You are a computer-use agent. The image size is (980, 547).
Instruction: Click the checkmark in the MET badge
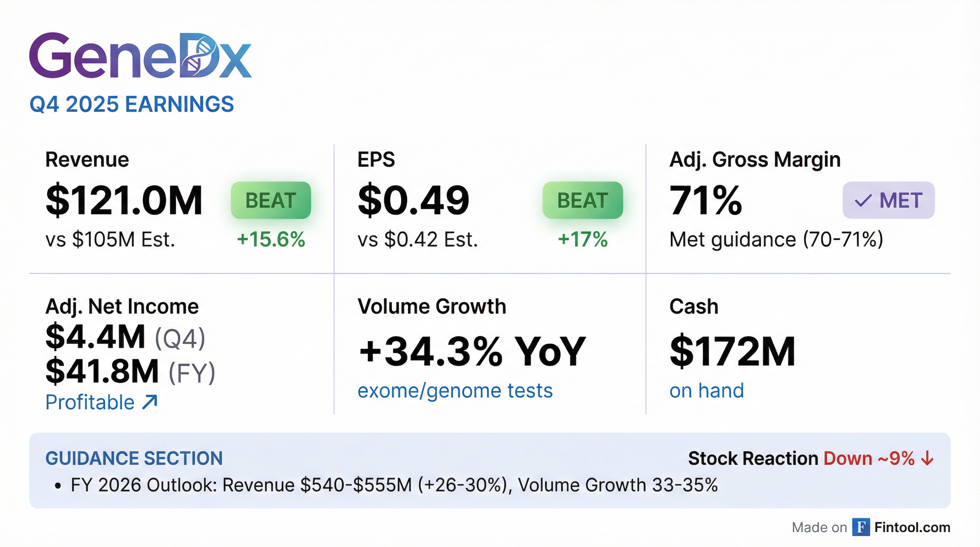863,200
